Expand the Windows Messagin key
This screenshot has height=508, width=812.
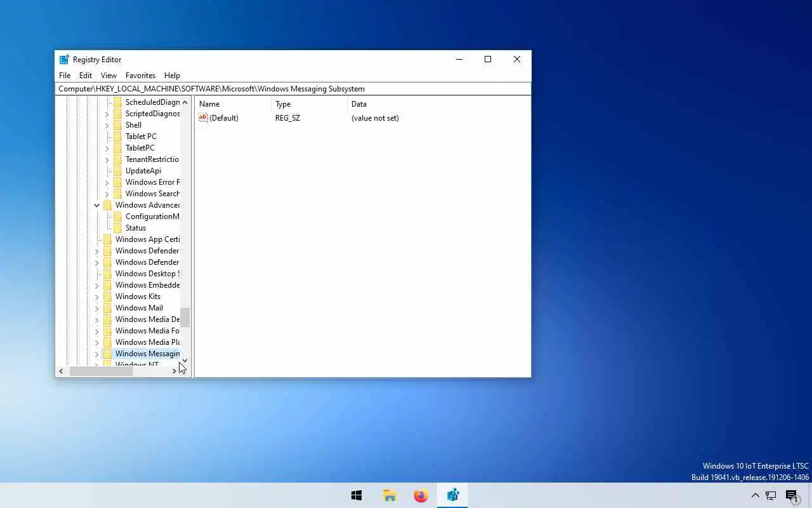(x=97, y=354)
